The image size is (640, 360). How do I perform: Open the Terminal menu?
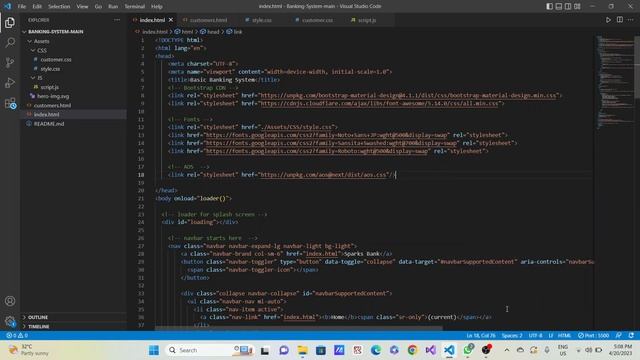pos(135,6)
